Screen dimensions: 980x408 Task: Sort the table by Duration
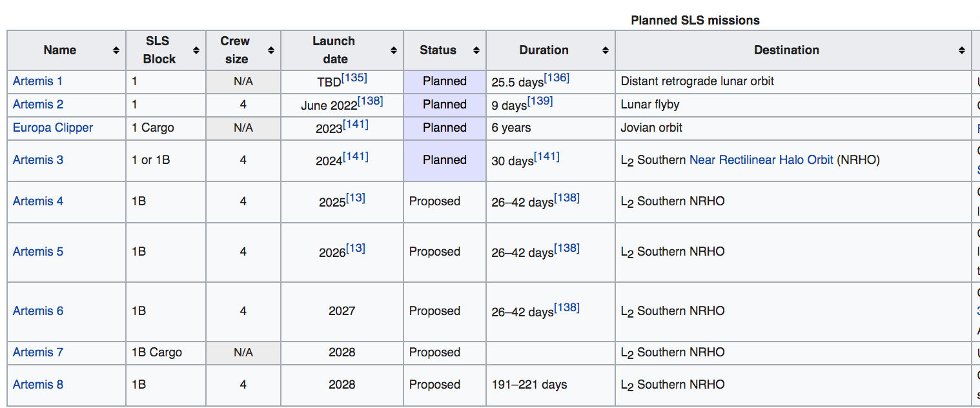[605, 50]
